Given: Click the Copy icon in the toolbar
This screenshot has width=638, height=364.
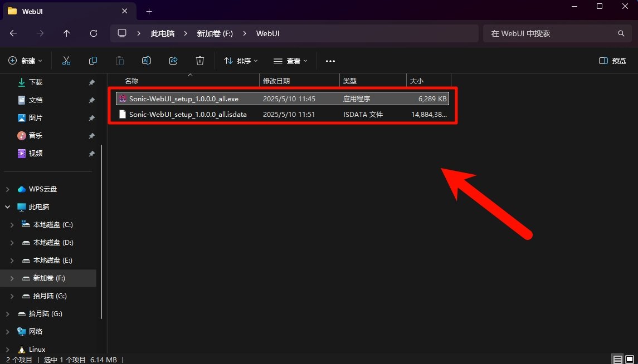Looking at the screenshot, I should point(92,61).
